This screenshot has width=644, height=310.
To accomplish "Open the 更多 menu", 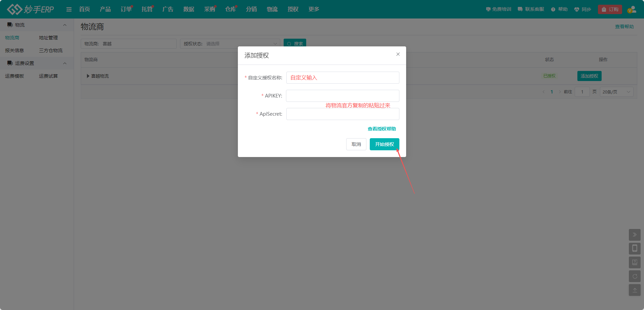I will 314,9.
